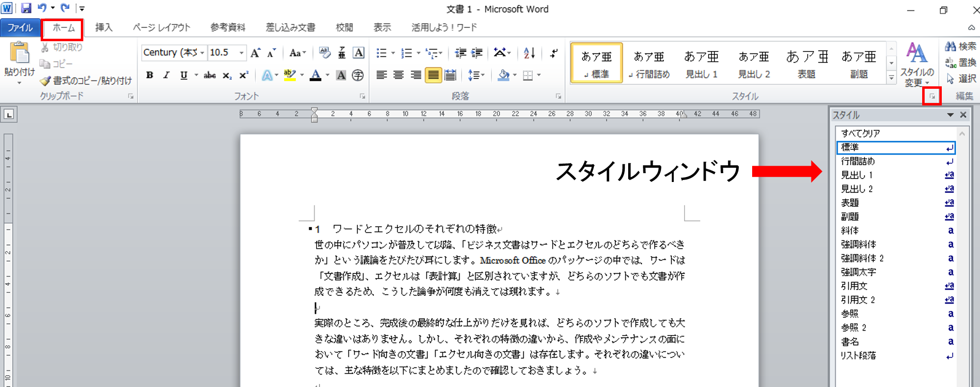Click the Grow Font icon
Screen dimensions: 980x387
coord(255,53)
